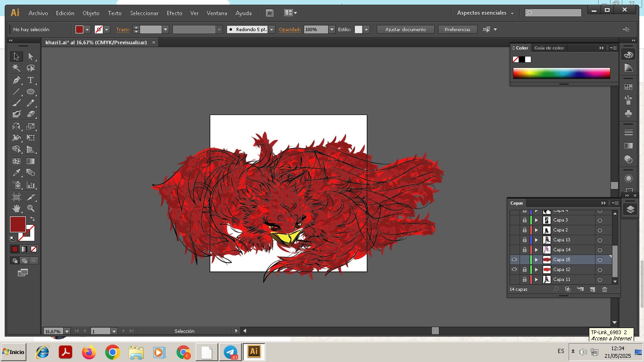Select the Lasso tool
The width and height of the screenshot is (644, 362).
[x=31, y=68]
